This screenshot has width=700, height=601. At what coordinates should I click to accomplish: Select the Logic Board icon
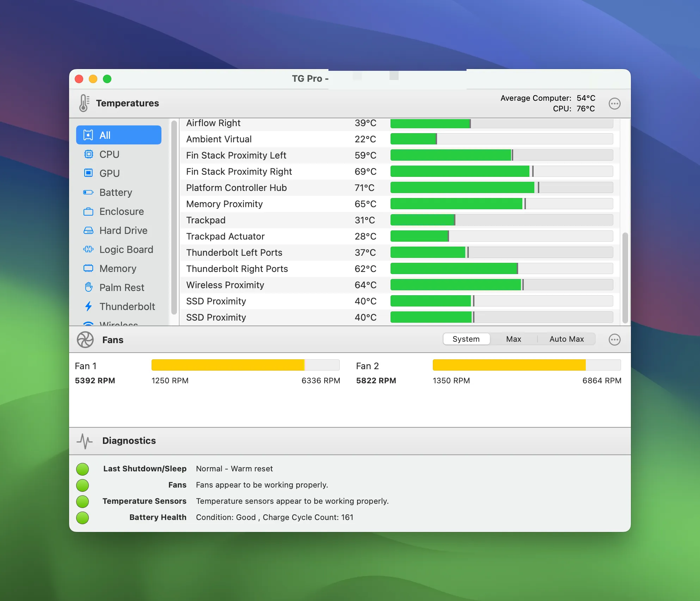[89, 249]
